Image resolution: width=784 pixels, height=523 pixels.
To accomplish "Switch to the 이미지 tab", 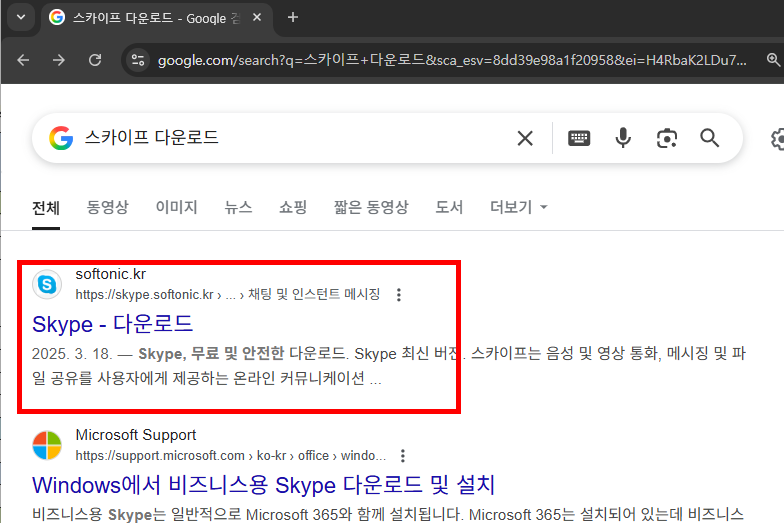I will [x=176, y=207].
